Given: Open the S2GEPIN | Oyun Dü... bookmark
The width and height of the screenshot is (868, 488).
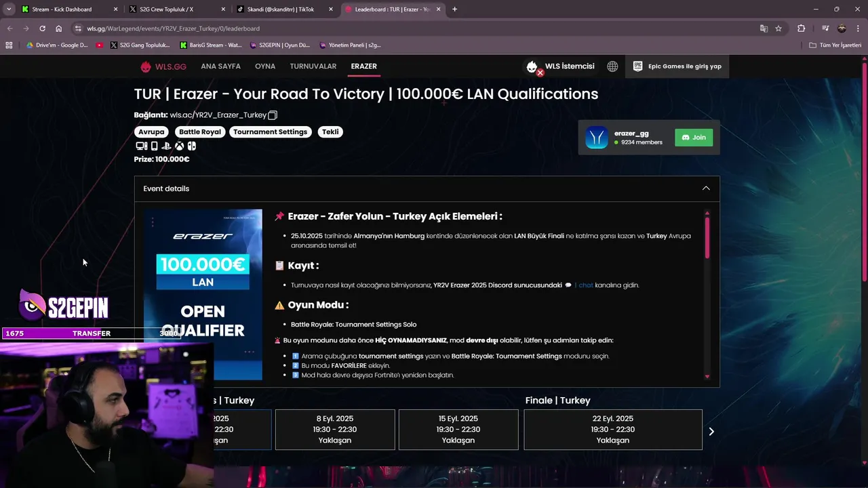Looking at the screenshot, I should click(x=279, y=45).
